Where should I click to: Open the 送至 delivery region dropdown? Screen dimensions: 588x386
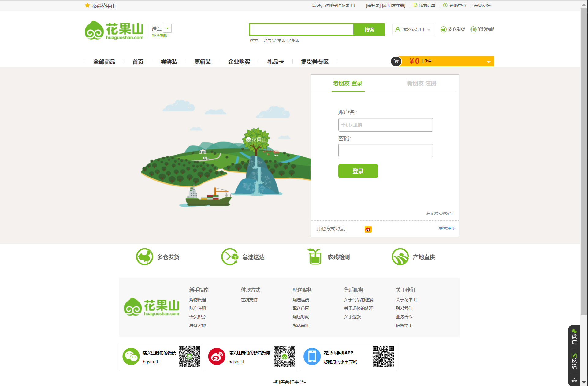(167, 28)
